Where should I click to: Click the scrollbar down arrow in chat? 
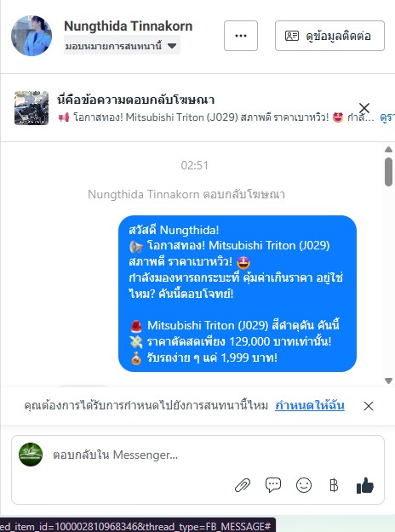click(388, 380)
